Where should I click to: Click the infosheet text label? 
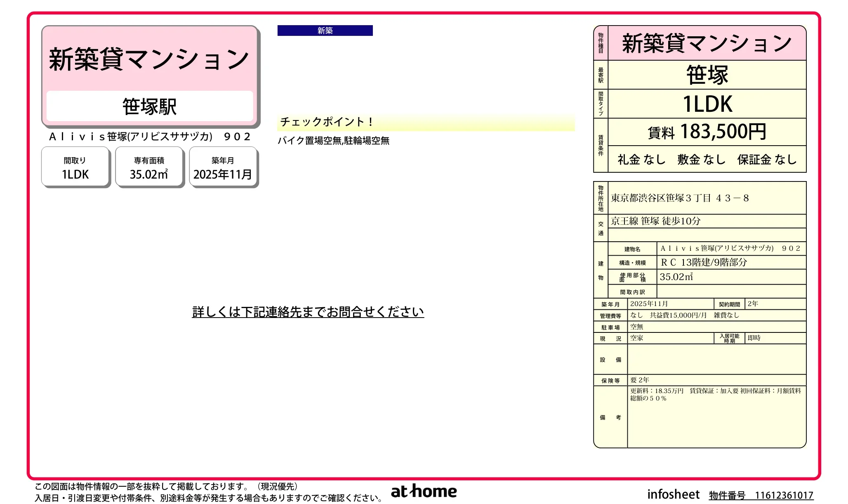tap(673, 494)
